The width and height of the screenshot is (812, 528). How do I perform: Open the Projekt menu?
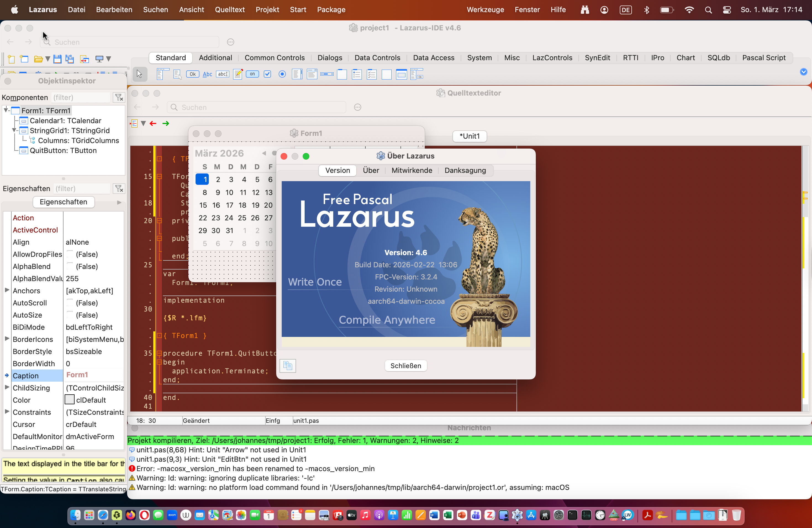click(x=267, y=10)
